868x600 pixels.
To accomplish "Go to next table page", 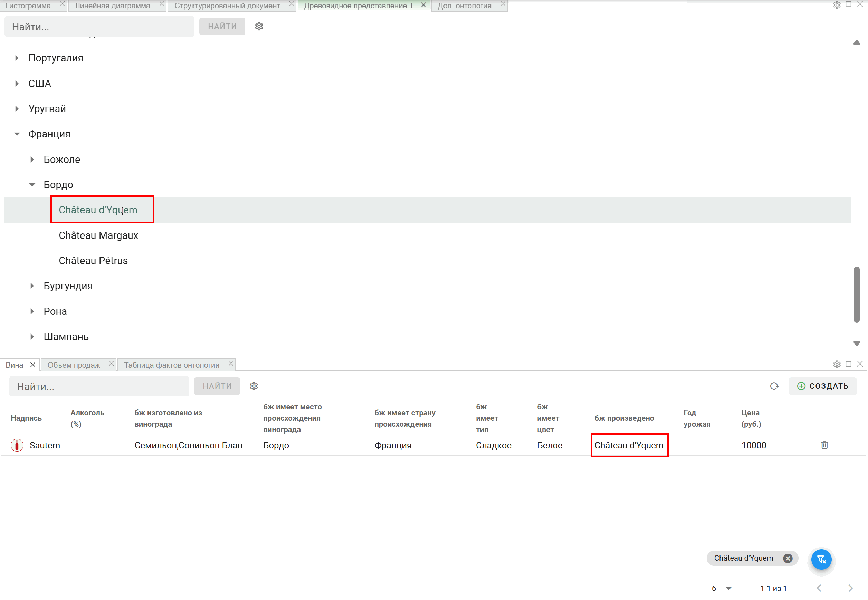I will (x=851, y=588).
